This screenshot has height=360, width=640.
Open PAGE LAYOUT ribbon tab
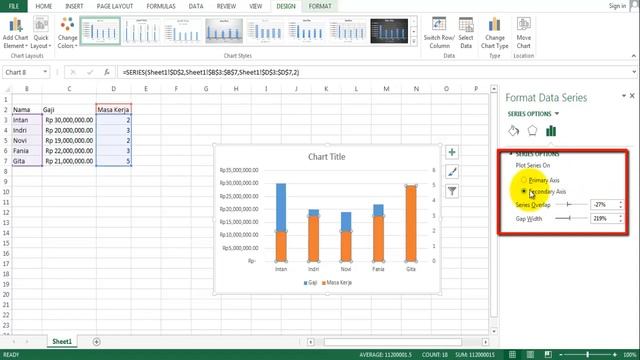pos(115,6)
